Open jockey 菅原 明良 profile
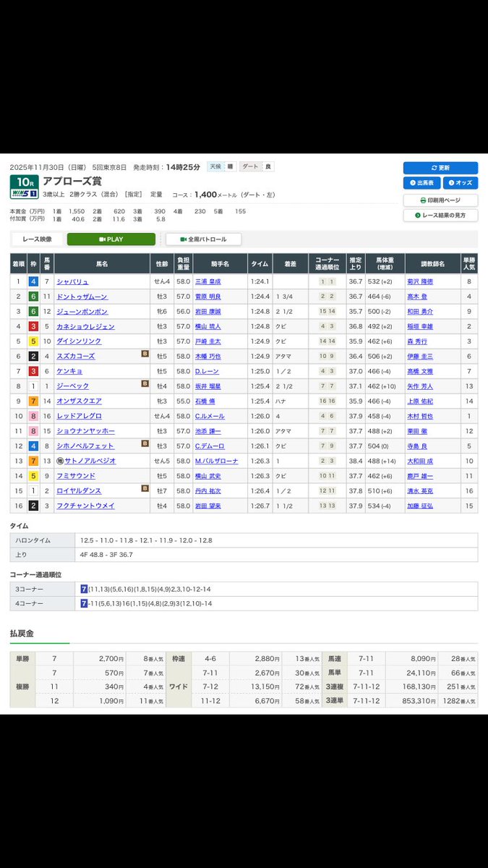The height and width of the screenshot is (868, 488). point(208,297)
